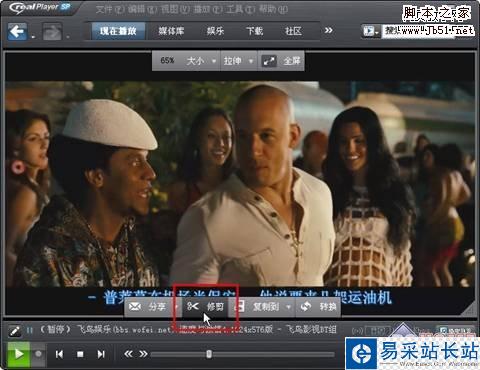Click the next track button
Screen dimensions: 480x370
click(101, 354)
